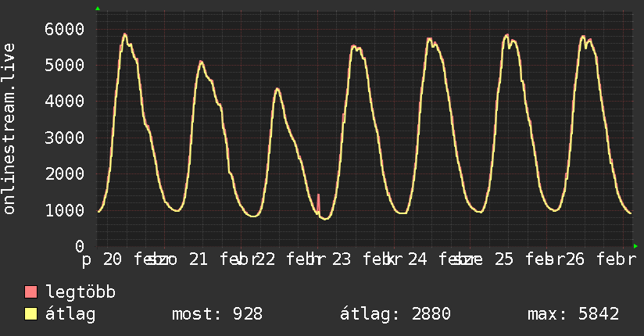This screenshot has height=336, width=644.
Task: Select the legtöbb legend label
Action: 80,292
